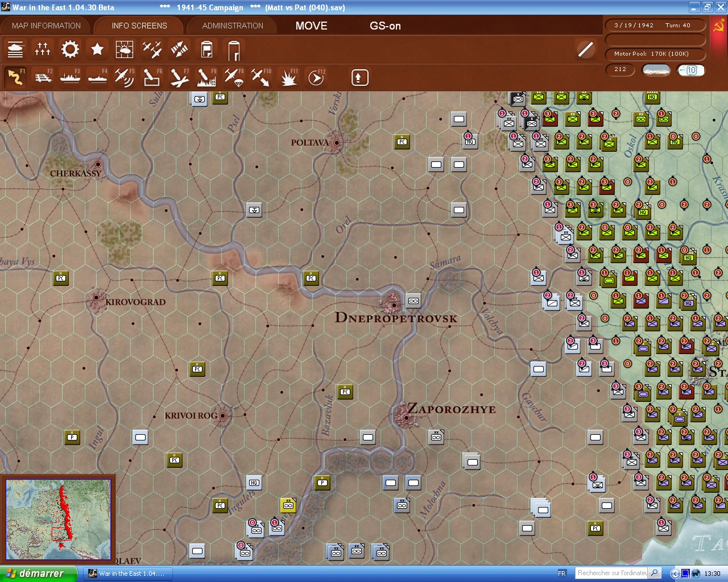Select Bomb Unit mode (F6)
Screen dimensions: 728x582
(152, 77)
